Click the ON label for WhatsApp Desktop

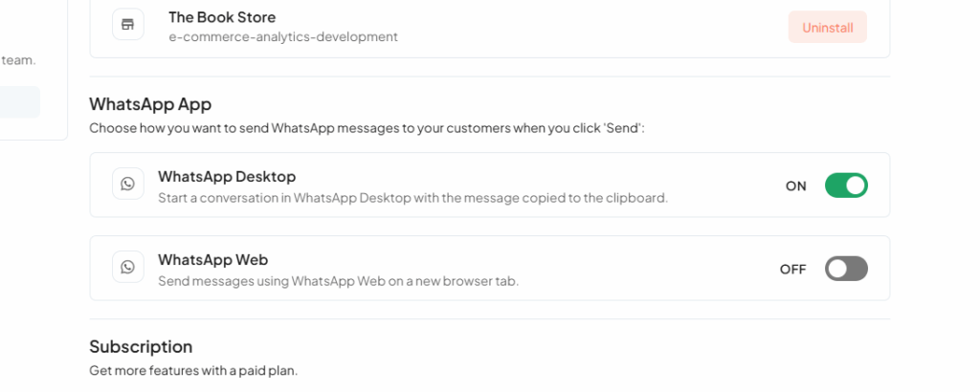[795, 186]
